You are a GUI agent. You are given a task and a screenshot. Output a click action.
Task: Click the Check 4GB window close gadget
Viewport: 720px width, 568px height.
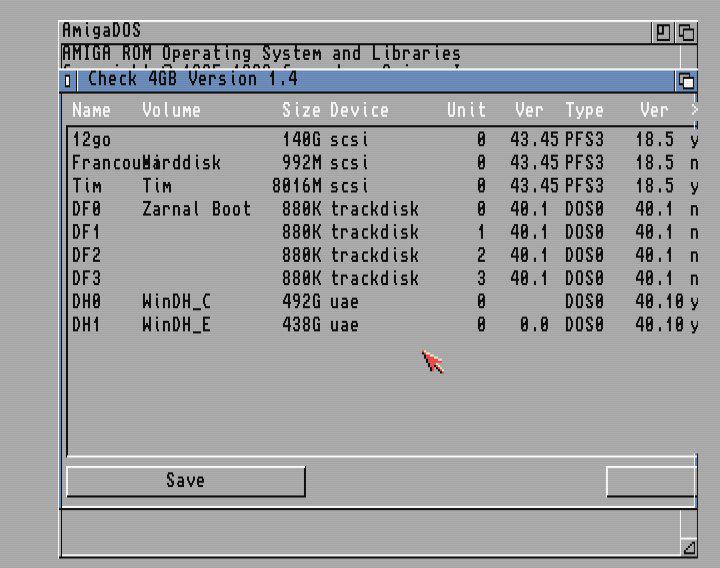[x=68, y=81]
